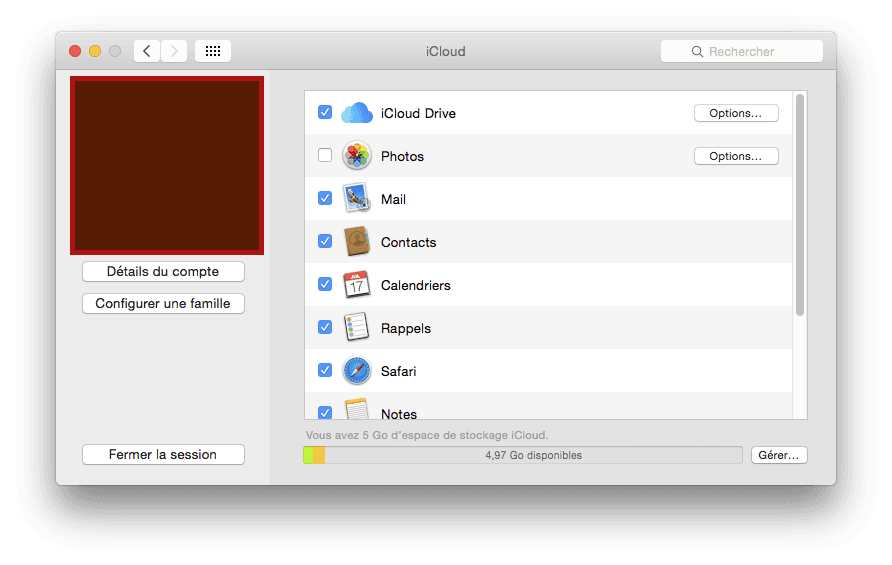Image resolution: width=892 pixels, height=565 pixels.
Task: Click the Mail label
Action: tap(393, 199)
